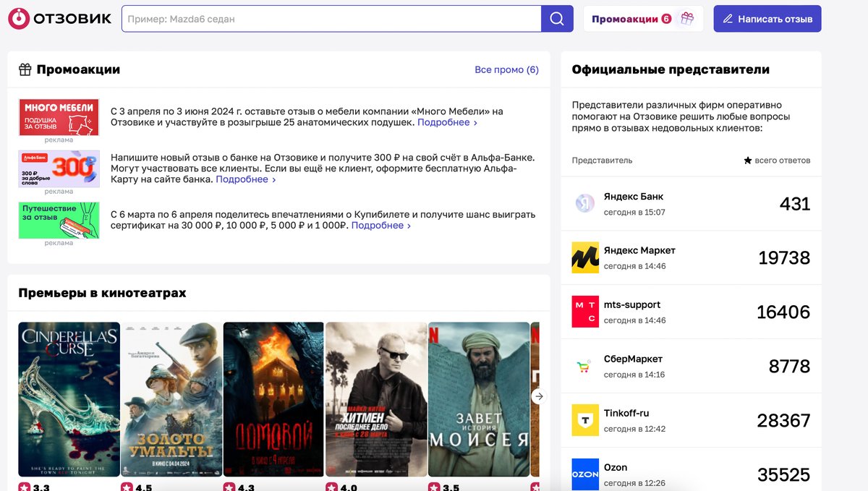The height and width of the screenshot is (491, 868).
Task: Click Подробнее link for Много Мебели promo
Action: click(x=447, y=123)
